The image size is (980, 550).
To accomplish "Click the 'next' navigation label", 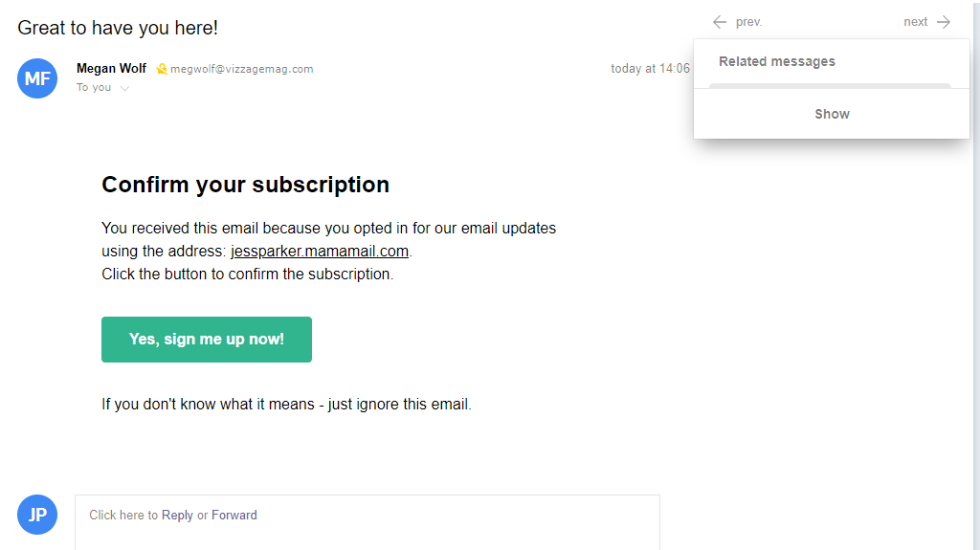I will 915,22.
